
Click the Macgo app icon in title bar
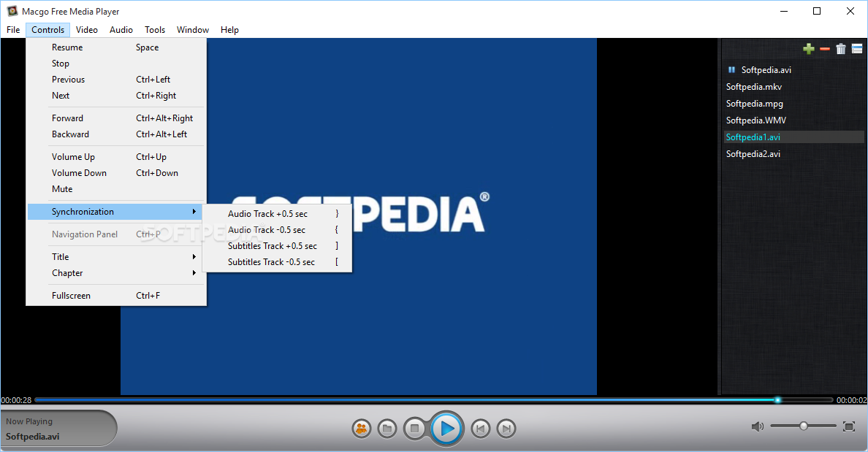click(12, 11)
